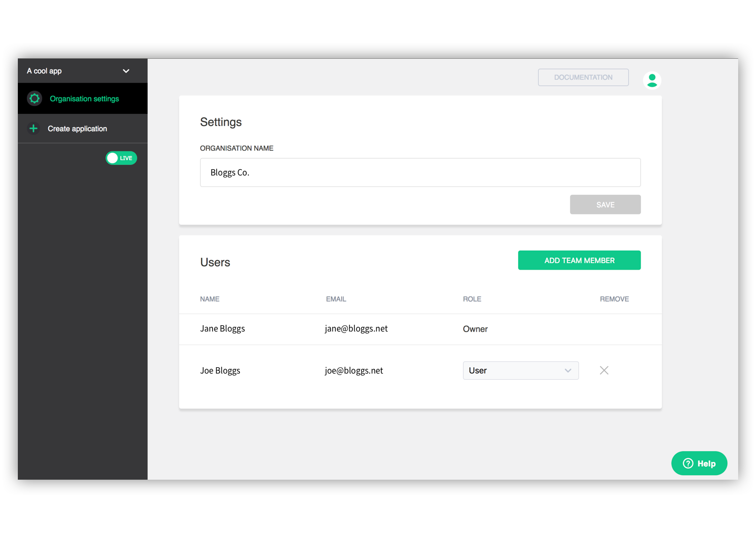Image resolution: width=756 pixels, height=538 pixels.
Task: Remove Joe Bloggs with the X icon
Action: click(x=604, y=370)
